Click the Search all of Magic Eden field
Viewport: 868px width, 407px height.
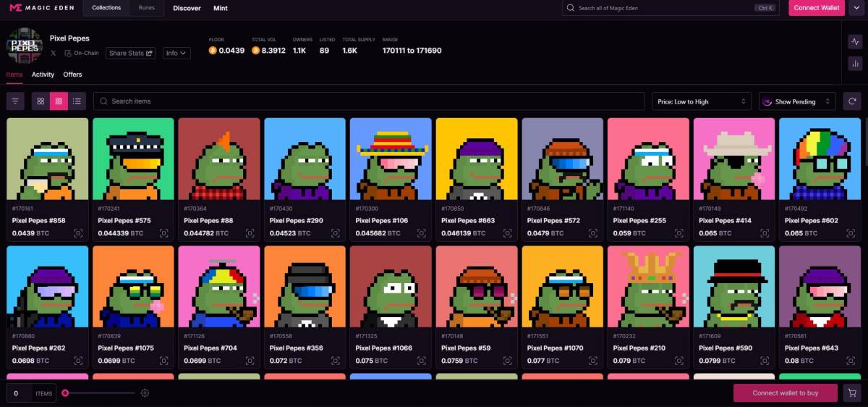coord(671,8)
